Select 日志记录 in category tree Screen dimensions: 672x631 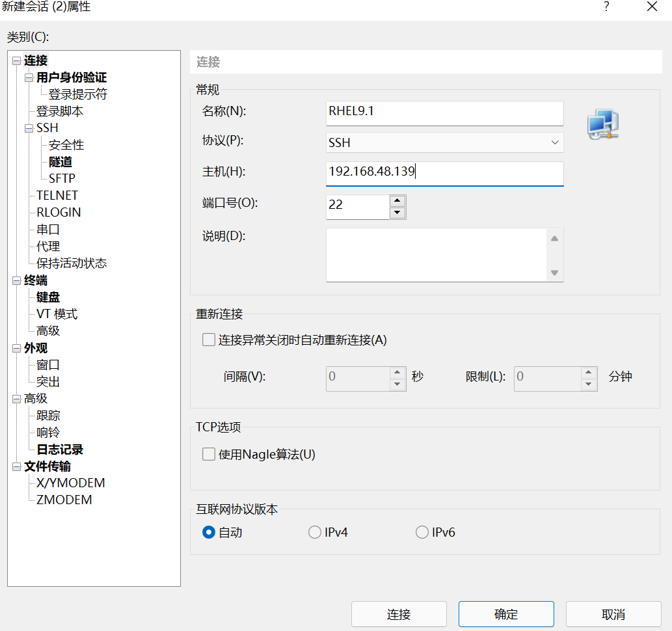pos(60,450)
